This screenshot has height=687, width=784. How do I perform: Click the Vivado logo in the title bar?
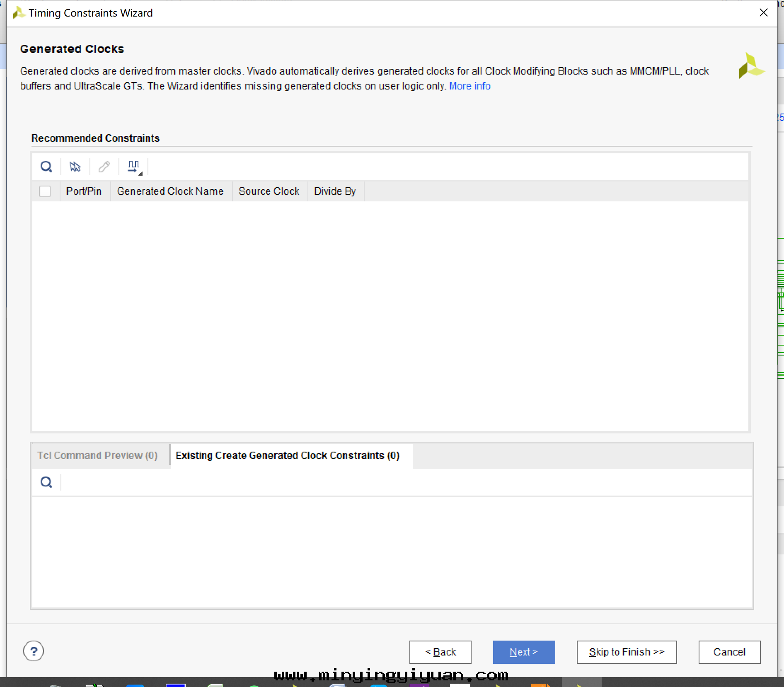19,13
